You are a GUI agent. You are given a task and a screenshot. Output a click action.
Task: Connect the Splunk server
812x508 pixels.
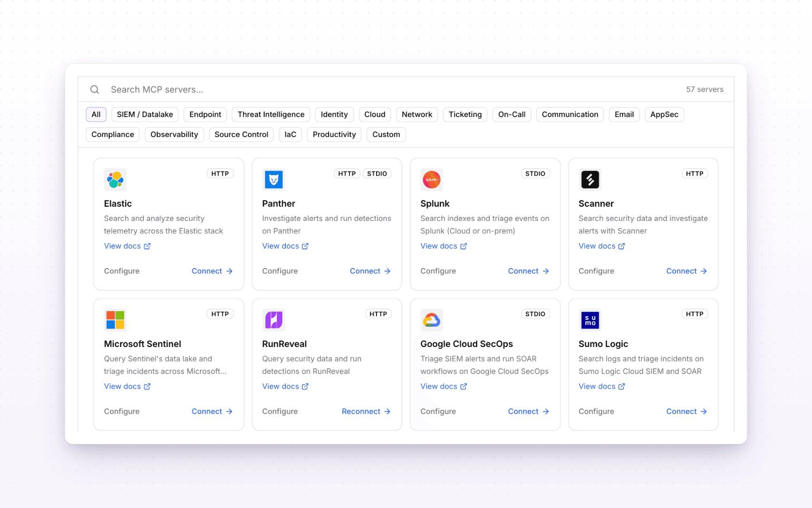coord(528,271)
